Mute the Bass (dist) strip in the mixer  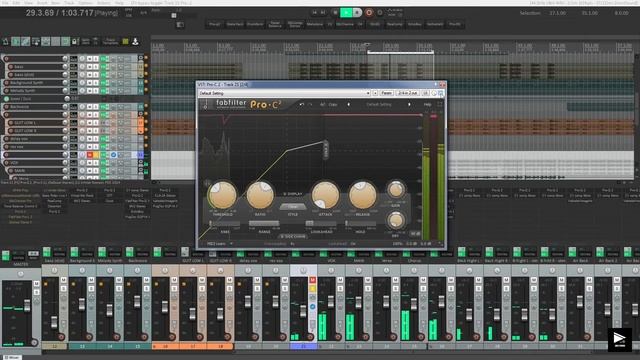coord(63,280)
